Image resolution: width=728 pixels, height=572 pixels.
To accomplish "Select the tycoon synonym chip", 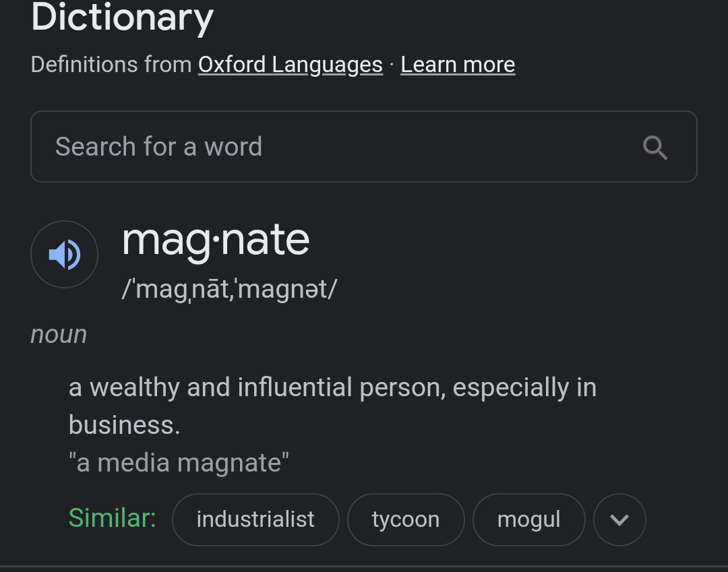I will pyautogui.click(x=406, y=519).
